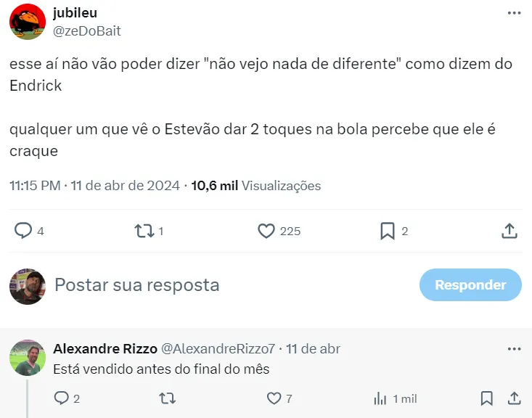Open the 10,6 mil Visualizações link
Screen dimensions: 532x418
point(255,186)
